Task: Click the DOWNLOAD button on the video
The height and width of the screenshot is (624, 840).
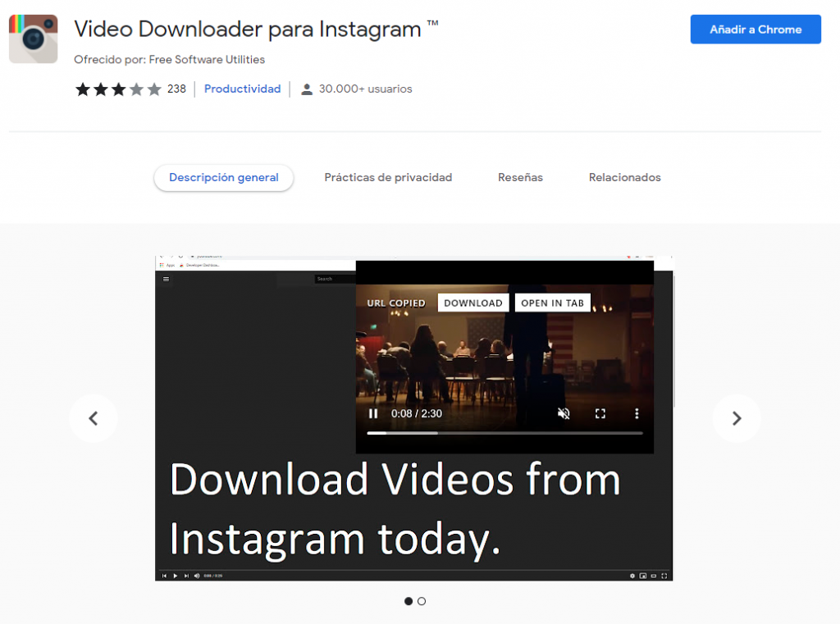Action: pos(473,303)
